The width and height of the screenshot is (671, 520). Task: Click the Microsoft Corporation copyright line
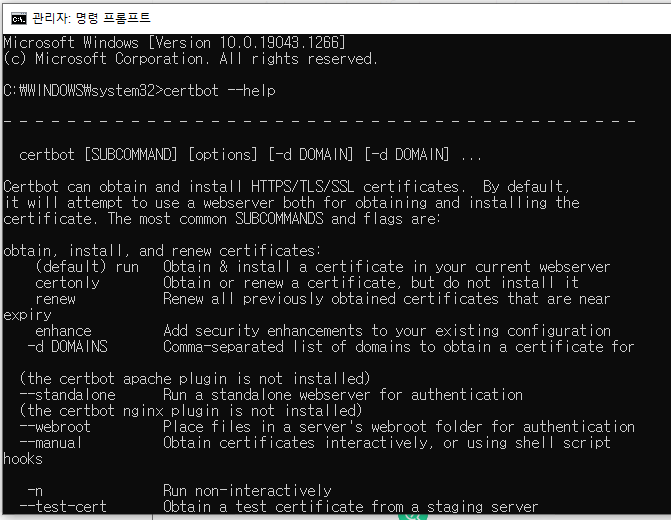point(190,59)
